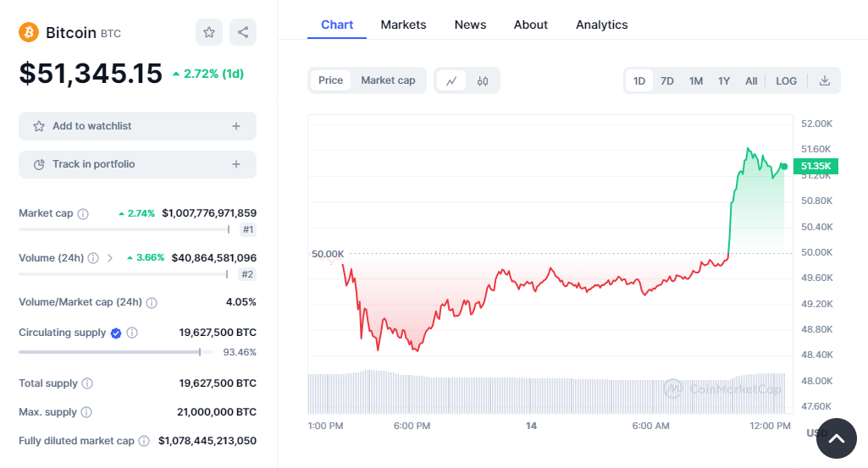Open the share options icon

coord(243,32)
